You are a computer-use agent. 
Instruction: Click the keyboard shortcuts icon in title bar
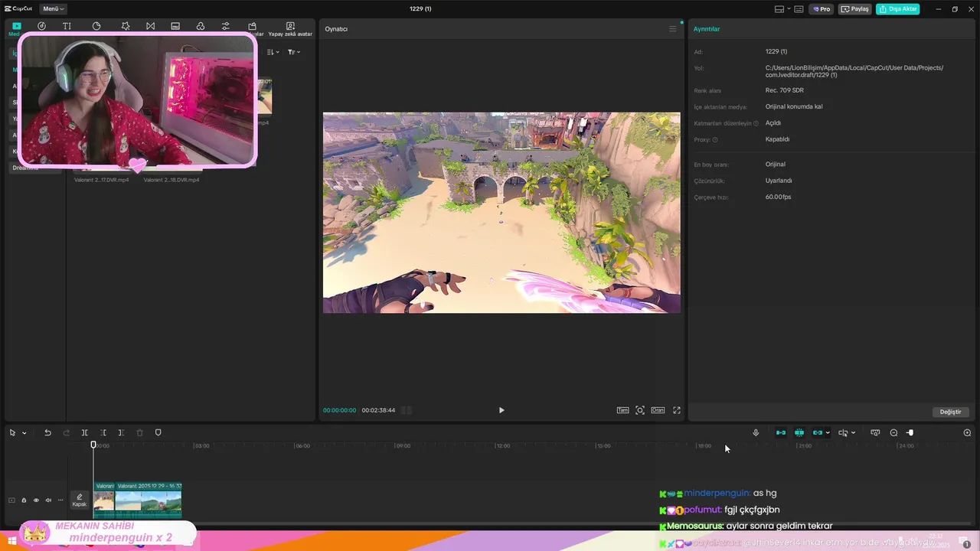point(799,9)
